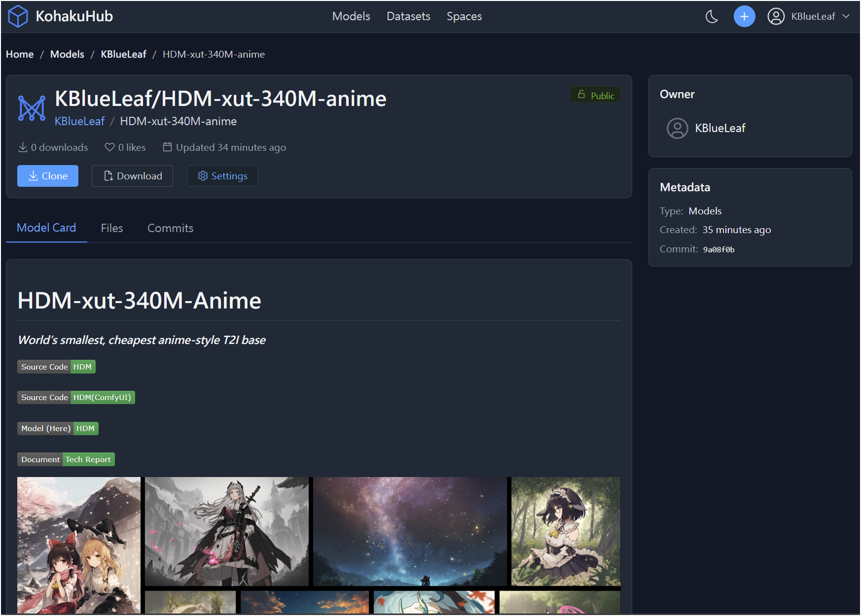The width and height of the screenshot is (861, 616).
Task: Click the downloads count icon
Action: pyautogui.click(x=23, y=147)
